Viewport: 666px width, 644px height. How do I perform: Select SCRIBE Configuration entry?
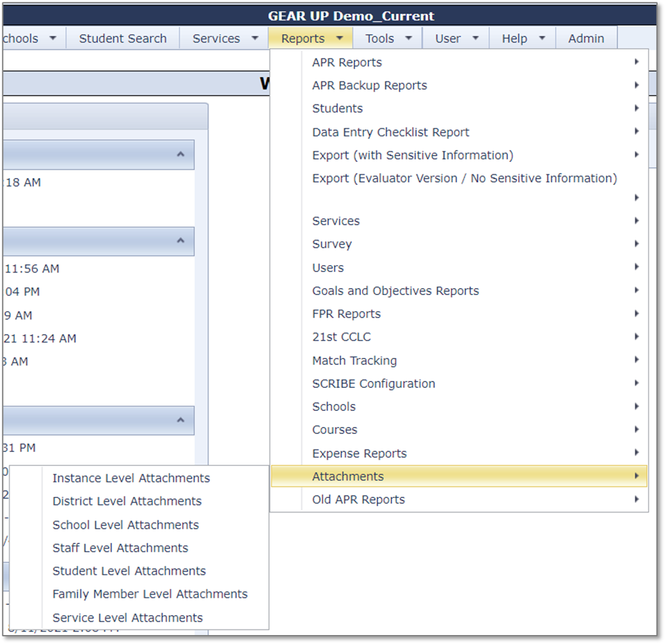(x=459, y=383)
